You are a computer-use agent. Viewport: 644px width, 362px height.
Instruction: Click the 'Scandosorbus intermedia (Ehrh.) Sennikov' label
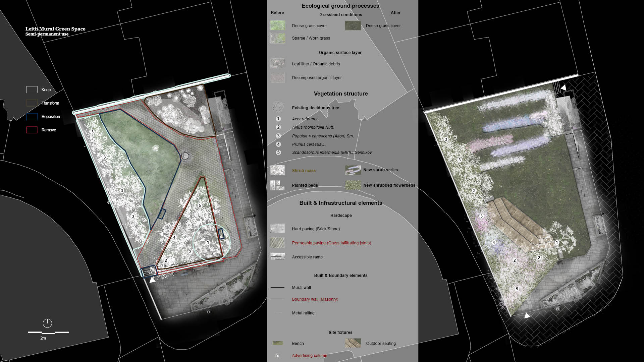tap(332, 153)
